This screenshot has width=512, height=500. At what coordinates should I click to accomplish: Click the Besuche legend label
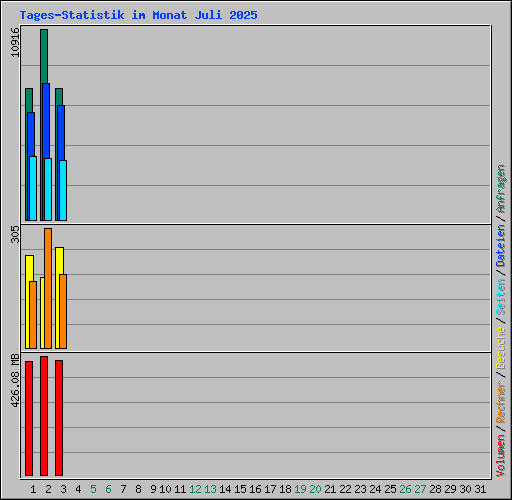(x=501, y=347)
